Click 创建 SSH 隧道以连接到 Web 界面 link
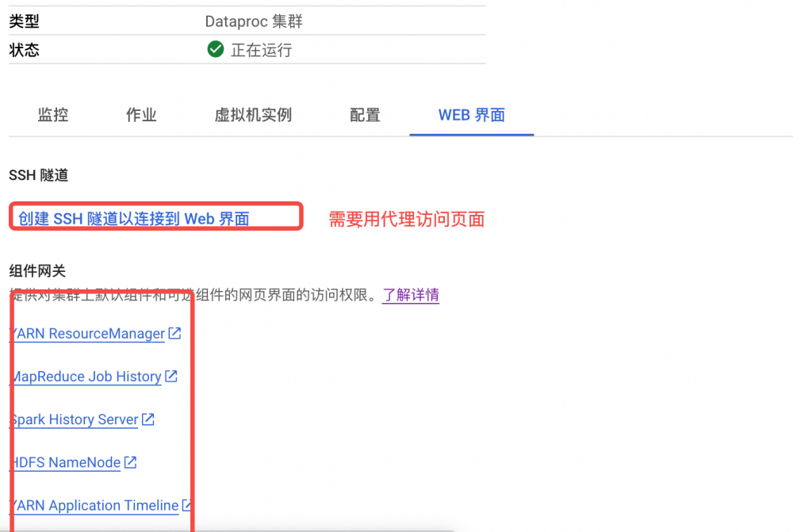 click(133, 219)
